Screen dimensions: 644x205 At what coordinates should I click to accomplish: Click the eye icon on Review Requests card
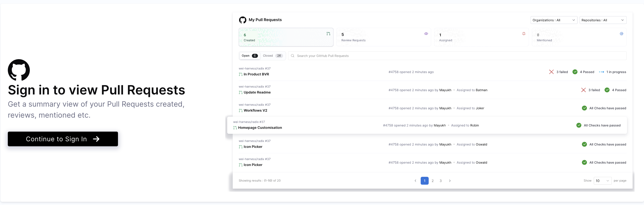click(426, 34)
